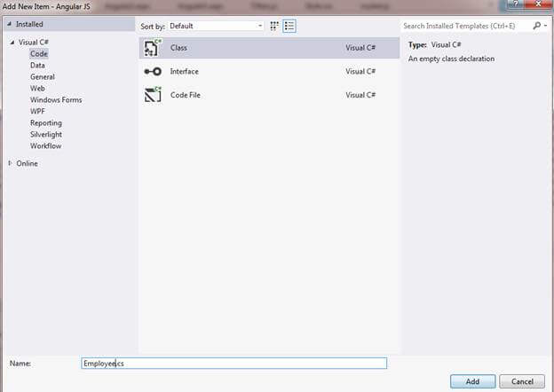Image resolution: width=554 pixels, height=392 pixels.
Task: Select the Class template icon
Action: (x=153, y=48)
